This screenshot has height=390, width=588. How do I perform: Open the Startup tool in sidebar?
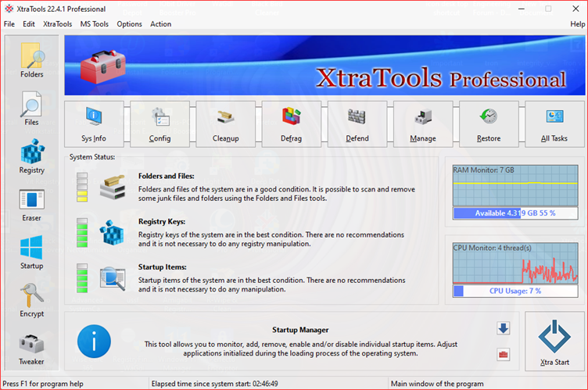pyautogui.click(x=32, y=252)
